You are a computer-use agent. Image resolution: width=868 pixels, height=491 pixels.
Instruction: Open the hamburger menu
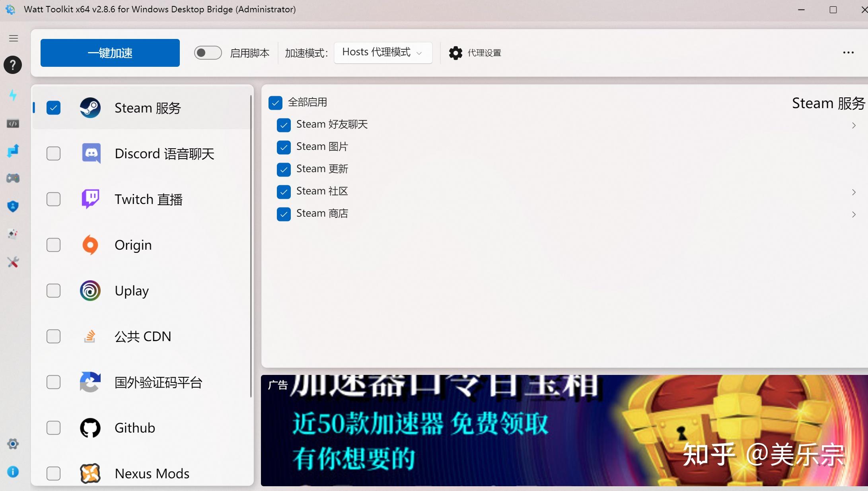[x=13, y=38]
